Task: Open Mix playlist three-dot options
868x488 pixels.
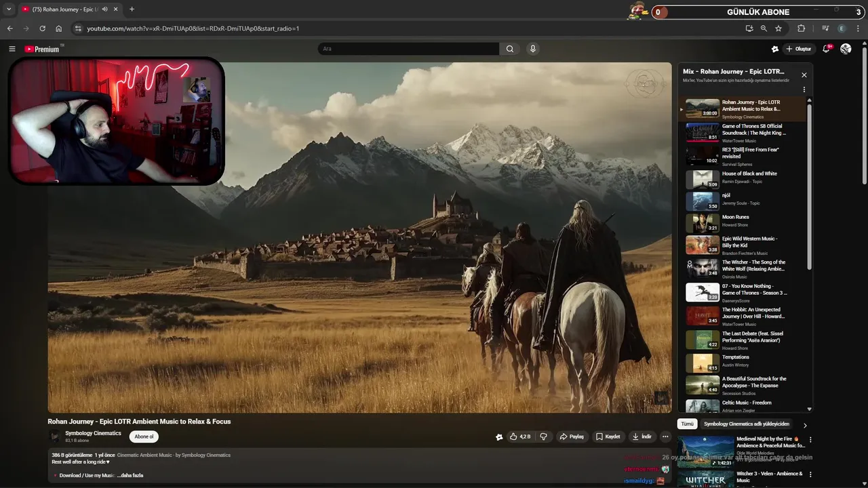Action: (804, 89)
